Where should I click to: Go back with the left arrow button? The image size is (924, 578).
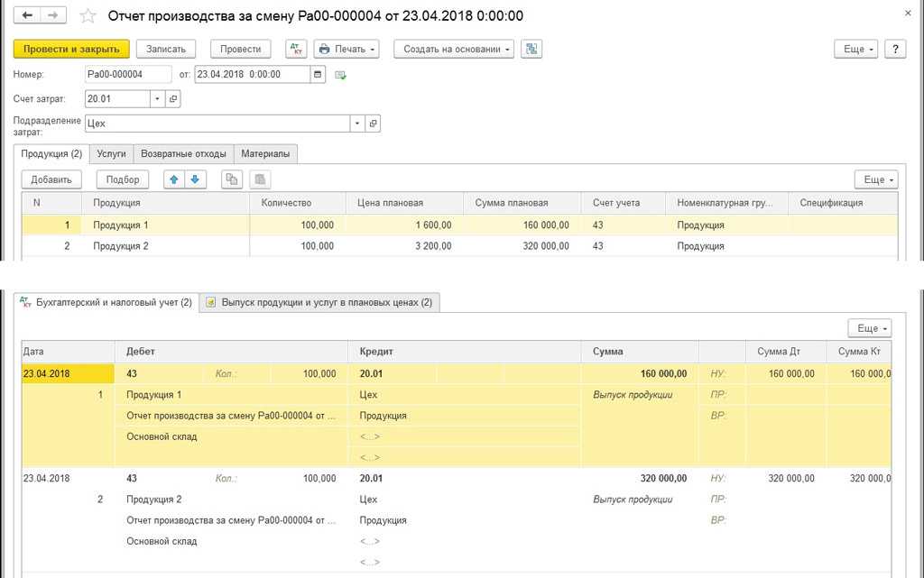(x=27, y=15)
